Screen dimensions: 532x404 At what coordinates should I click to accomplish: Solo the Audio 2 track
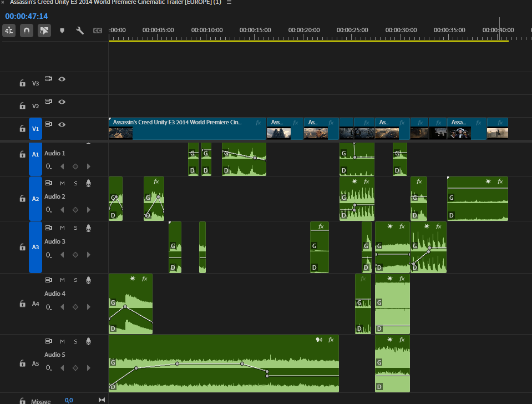click(75, 183)
